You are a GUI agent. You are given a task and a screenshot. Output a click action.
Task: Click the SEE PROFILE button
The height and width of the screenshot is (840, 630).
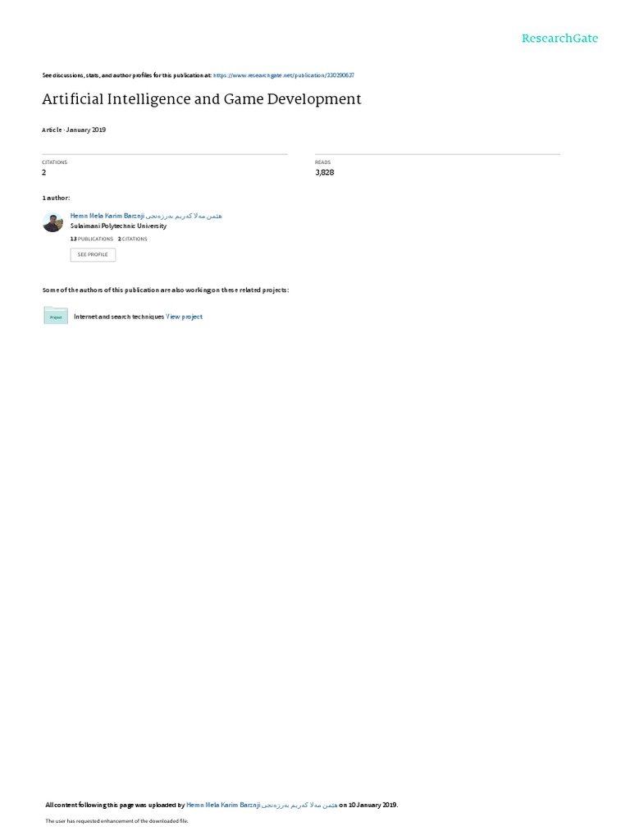point(93,254)
